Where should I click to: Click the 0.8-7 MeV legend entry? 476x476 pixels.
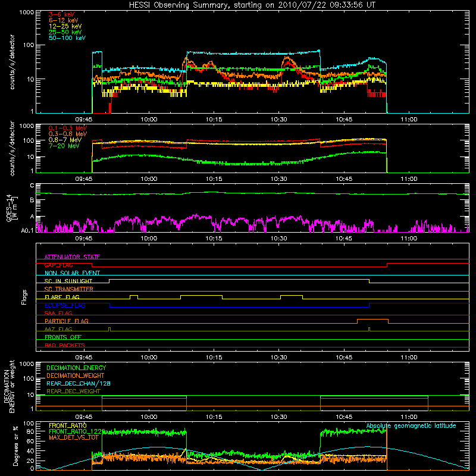click(65, 140)
